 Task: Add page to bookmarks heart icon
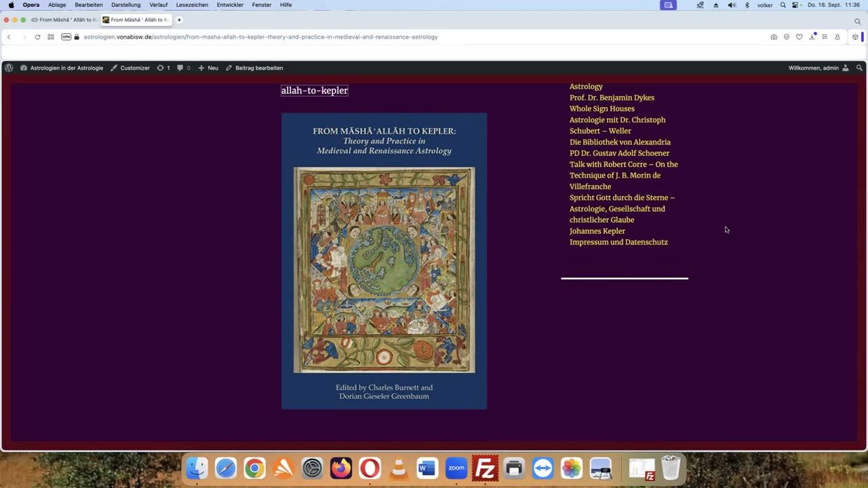[x=800, y=37]
